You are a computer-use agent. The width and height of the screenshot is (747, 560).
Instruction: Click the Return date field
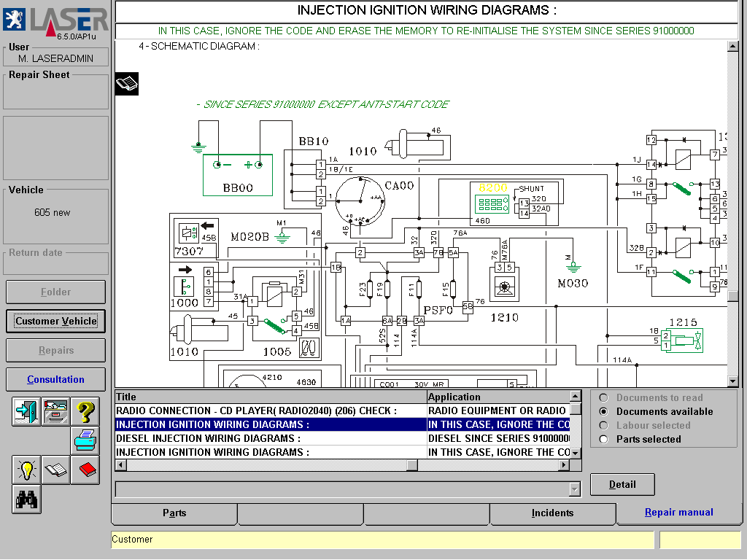[x=55, y=265]
